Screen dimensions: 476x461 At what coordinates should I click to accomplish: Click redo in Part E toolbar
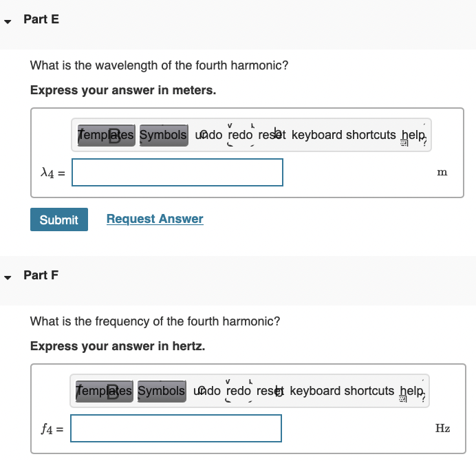tap(240, 135)
